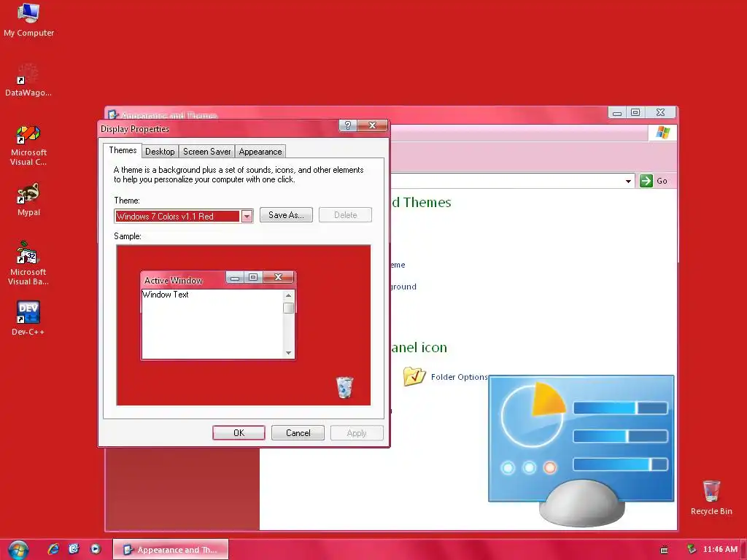Switch to the Desktop tab
The height and width of the screenshot is (560, 747).
click(160, 152)
